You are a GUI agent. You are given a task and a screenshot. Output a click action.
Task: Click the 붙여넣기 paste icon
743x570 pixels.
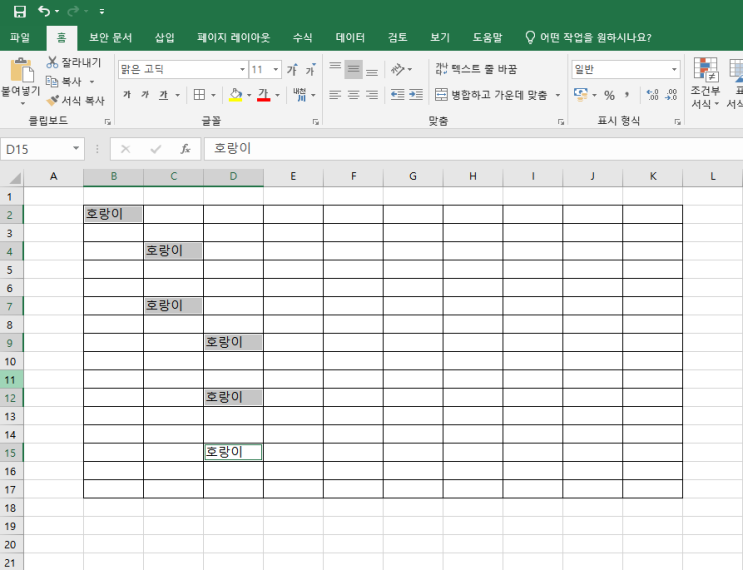tap(22, 70)
